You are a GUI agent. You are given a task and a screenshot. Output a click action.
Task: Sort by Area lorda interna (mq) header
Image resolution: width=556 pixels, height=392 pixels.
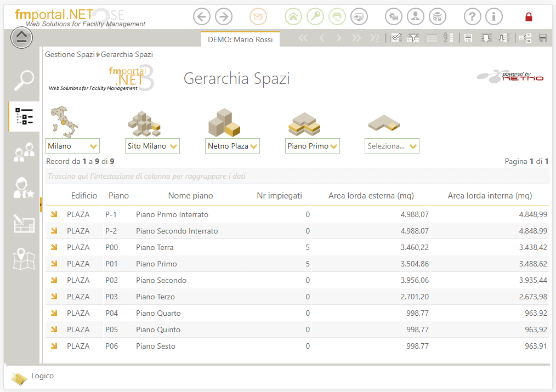tap(490, 196)
